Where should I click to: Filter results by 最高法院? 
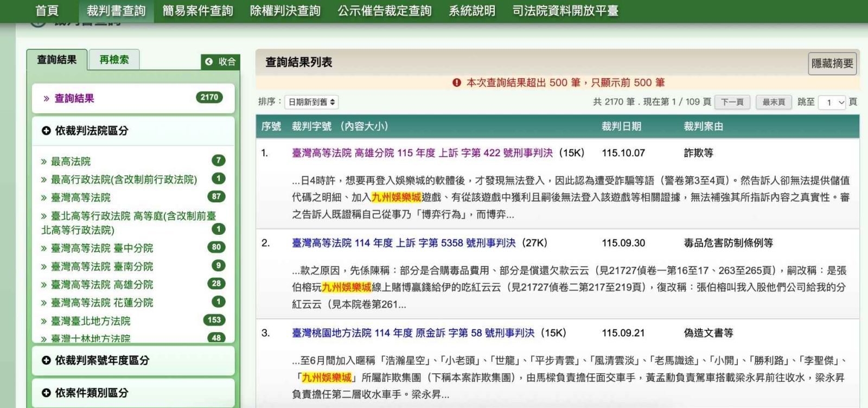click(x=71, y=161)
